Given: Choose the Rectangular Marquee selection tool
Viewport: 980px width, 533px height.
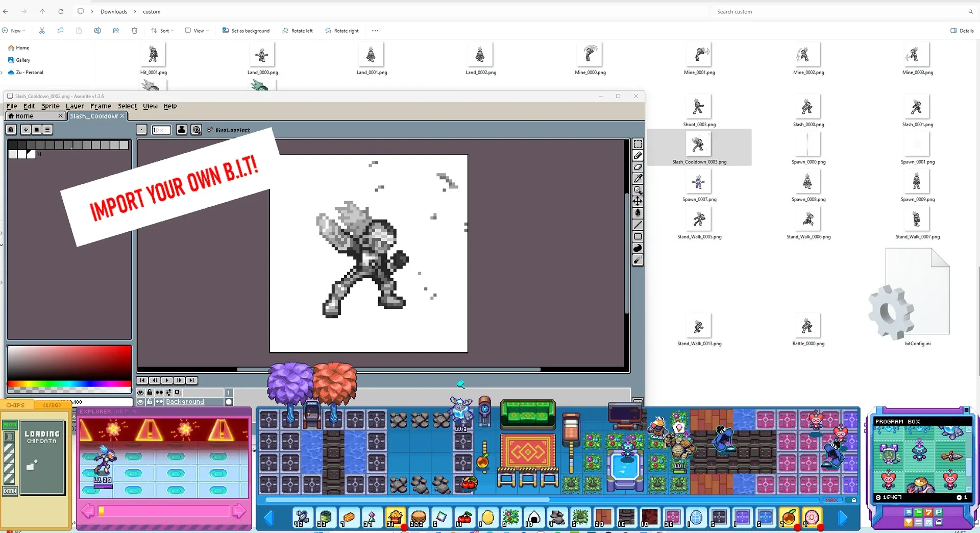Looking at the screenshot, I should click(x=638, y=144).
